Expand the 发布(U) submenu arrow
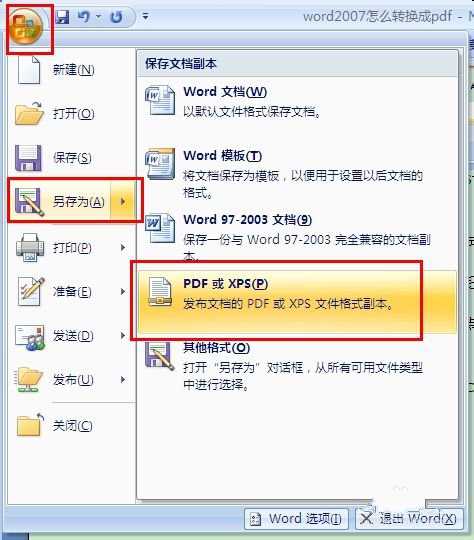 [123, 380]
